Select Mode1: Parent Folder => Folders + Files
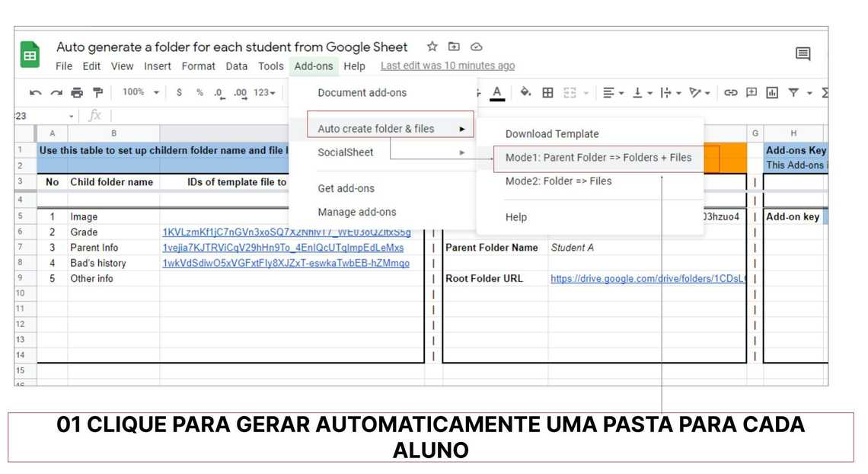This screenshot has height=474, width=868. [598, 158]
